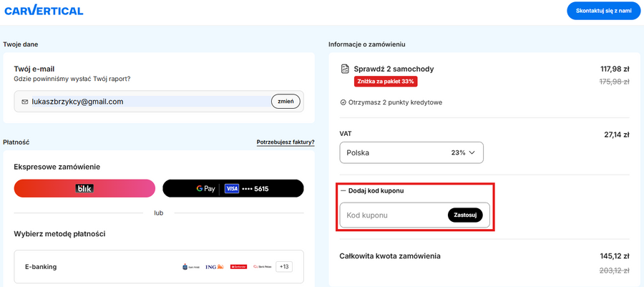Click the report icon beside Sprawdź 2 samochody

point(346,69)
